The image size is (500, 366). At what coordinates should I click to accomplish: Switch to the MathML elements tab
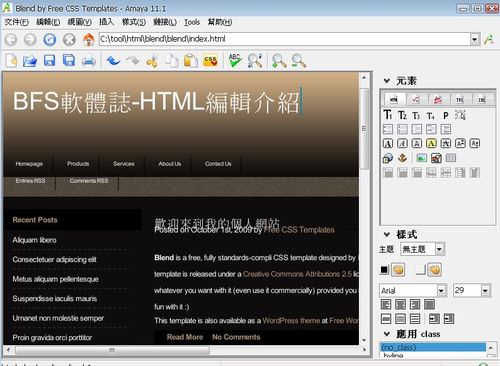pos(416,99)
